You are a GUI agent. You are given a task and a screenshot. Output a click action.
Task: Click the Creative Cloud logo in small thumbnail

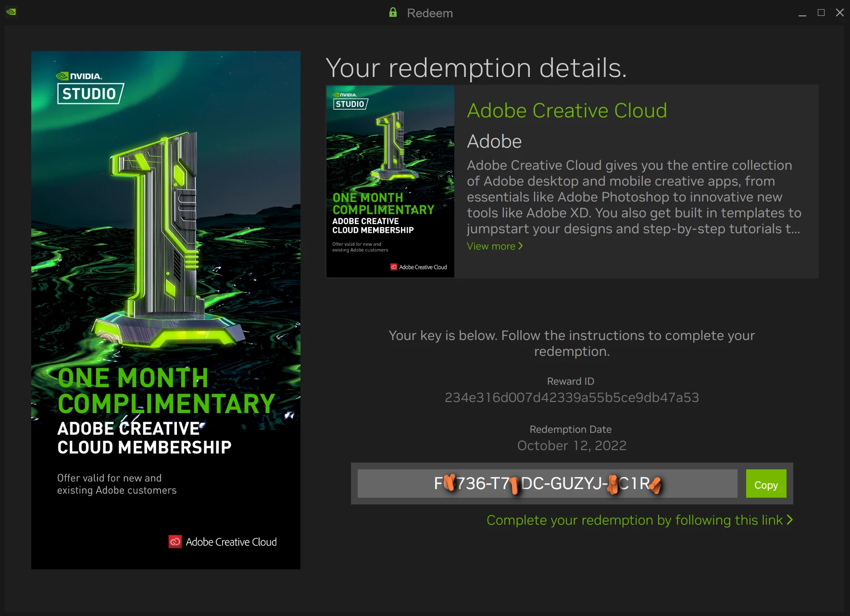[419, 267]
